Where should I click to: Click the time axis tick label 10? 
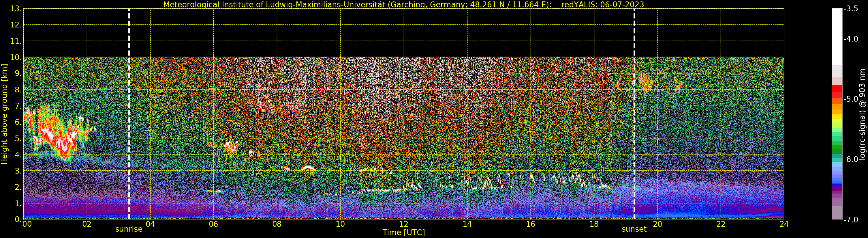340,224
